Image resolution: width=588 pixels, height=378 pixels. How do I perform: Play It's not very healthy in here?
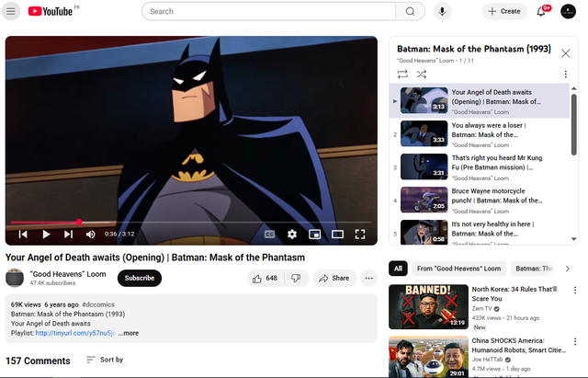(x=480, y=231)
